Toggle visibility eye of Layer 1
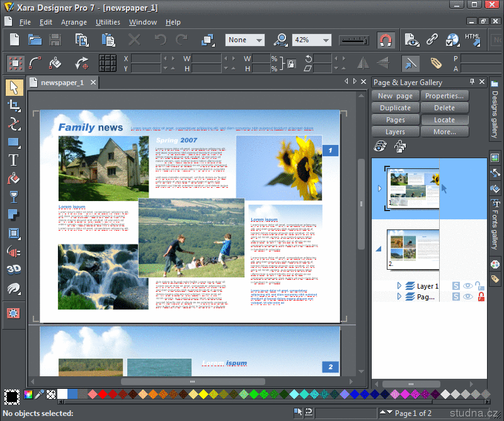The image size is (504, 421). tap(468, 286)
